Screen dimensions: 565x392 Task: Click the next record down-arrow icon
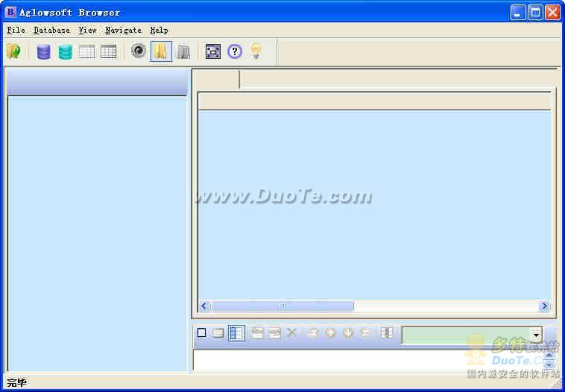[347, 333]
